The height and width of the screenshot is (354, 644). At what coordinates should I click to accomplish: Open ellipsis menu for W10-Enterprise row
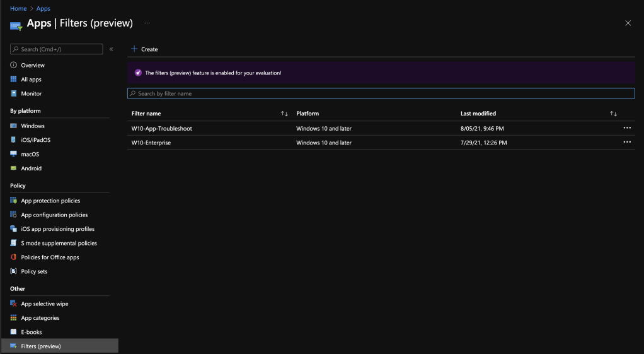point(626,143)
